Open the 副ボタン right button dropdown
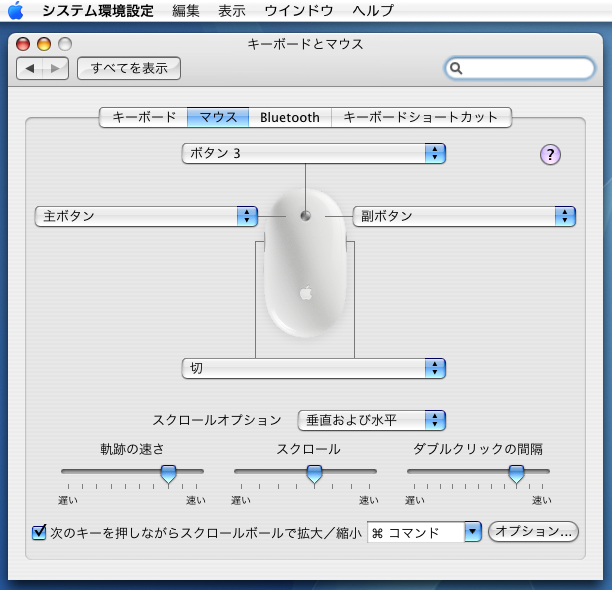 click(x=464, y=216)
